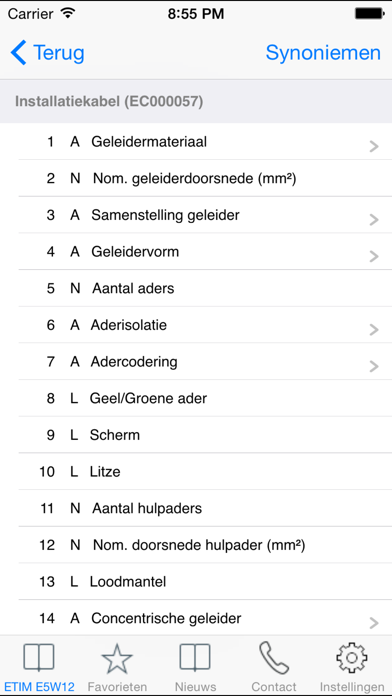Open the Nieuws book icon

(x=195, y=658)
